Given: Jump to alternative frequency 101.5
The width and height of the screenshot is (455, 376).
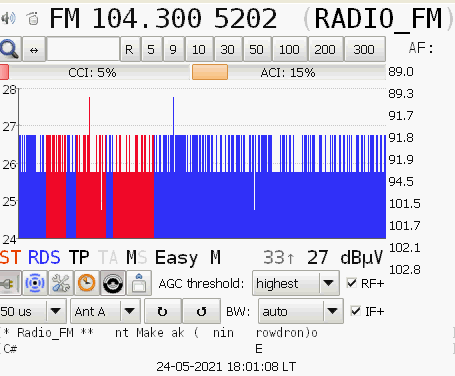Looking at the screenshot, I should 405,204.
